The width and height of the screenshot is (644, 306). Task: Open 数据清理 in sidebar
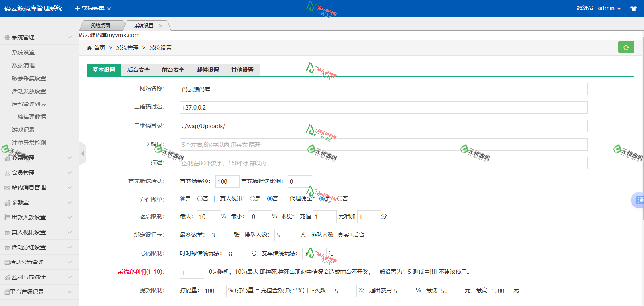point(23,65)
